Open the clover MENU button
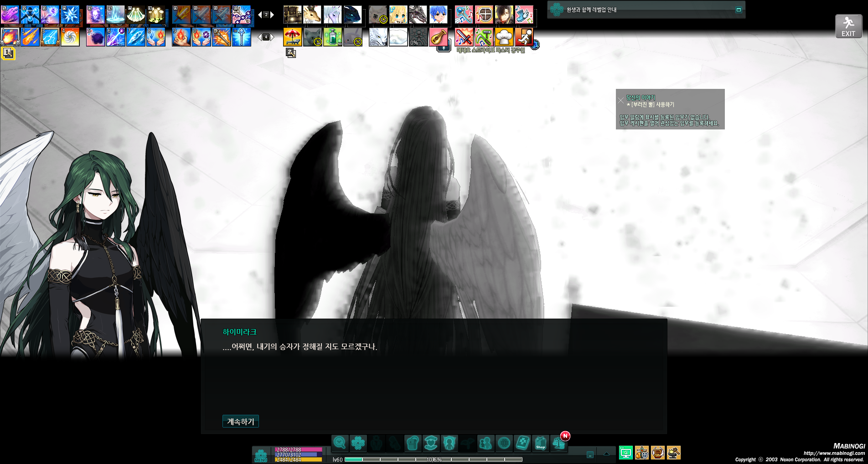Viewport: 868px width, 464px height. (261, 455)
